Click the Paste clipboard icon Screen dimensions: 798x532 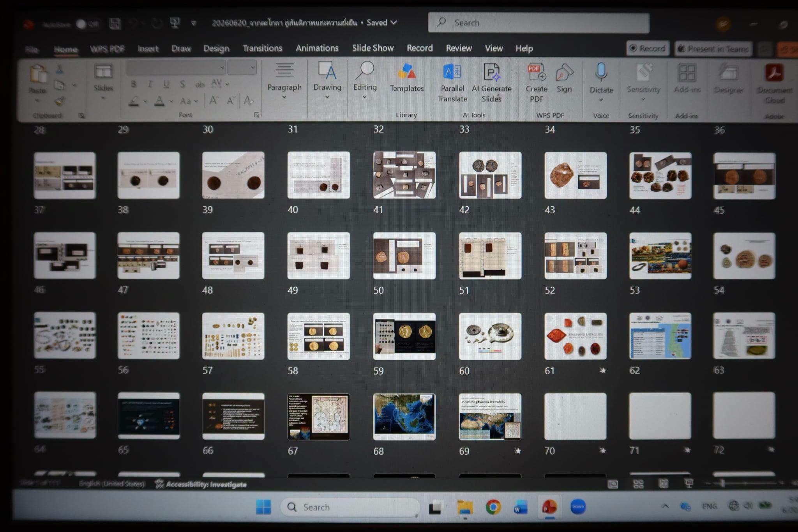coord(38,74)
